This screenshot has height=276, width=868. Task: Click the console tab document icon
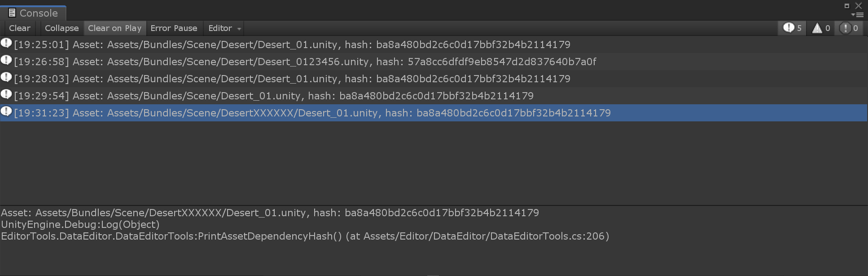[12, 13]
